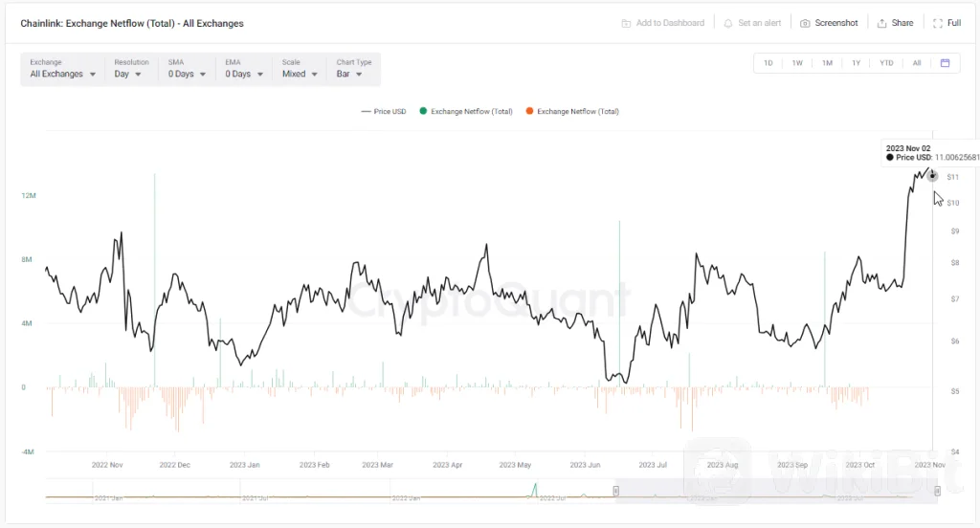Click the Set an alert bell icon
The height and width of the screenshot is (528, 980).
[728, 23]
